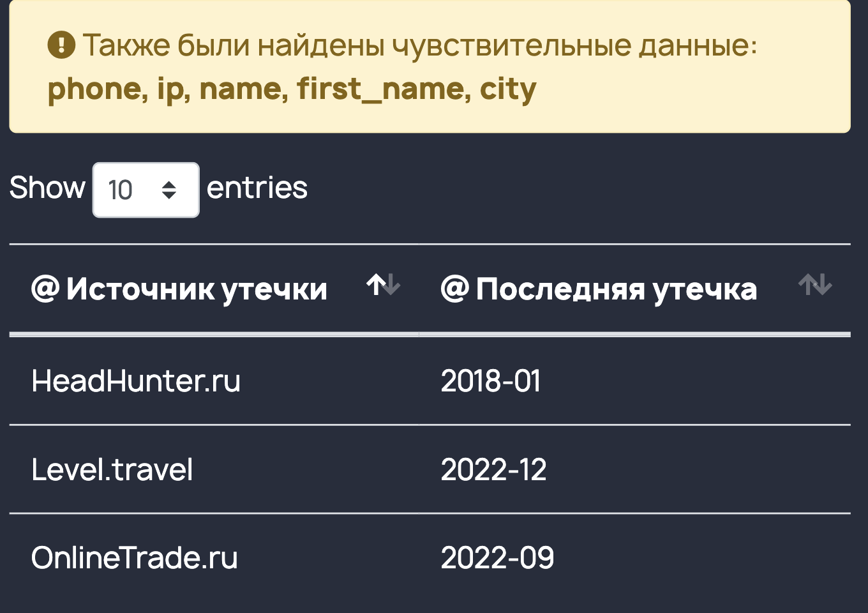The height and width of the screenshot is (613, 868).
Task: Select the OnlineTrade.ru leak source
Action: [x=135, y=558]
